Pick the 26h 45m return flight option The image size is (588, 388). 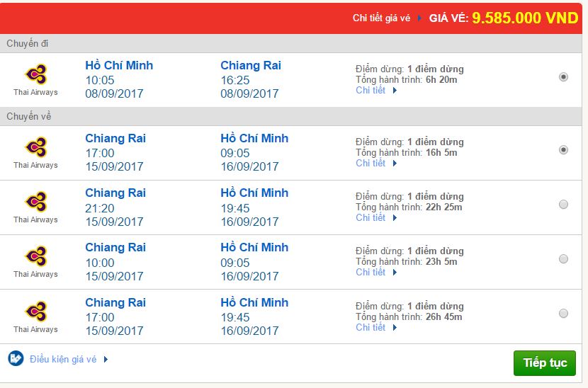coord(563,314)
